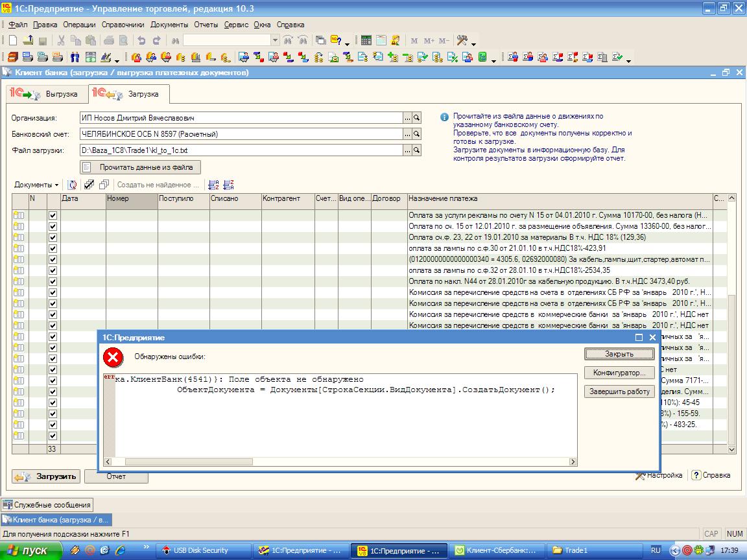
Task: Open the calculator icon
Action: 366,40
